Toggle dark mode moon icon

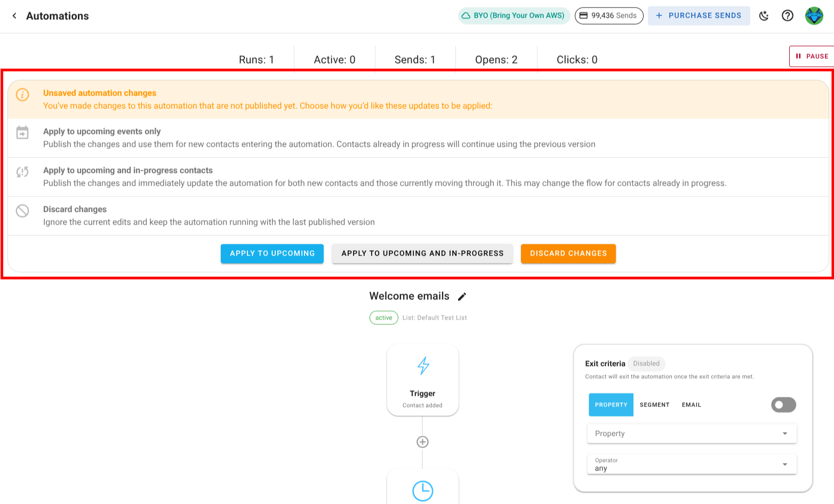pyautogui.click(x=764, y=16)
